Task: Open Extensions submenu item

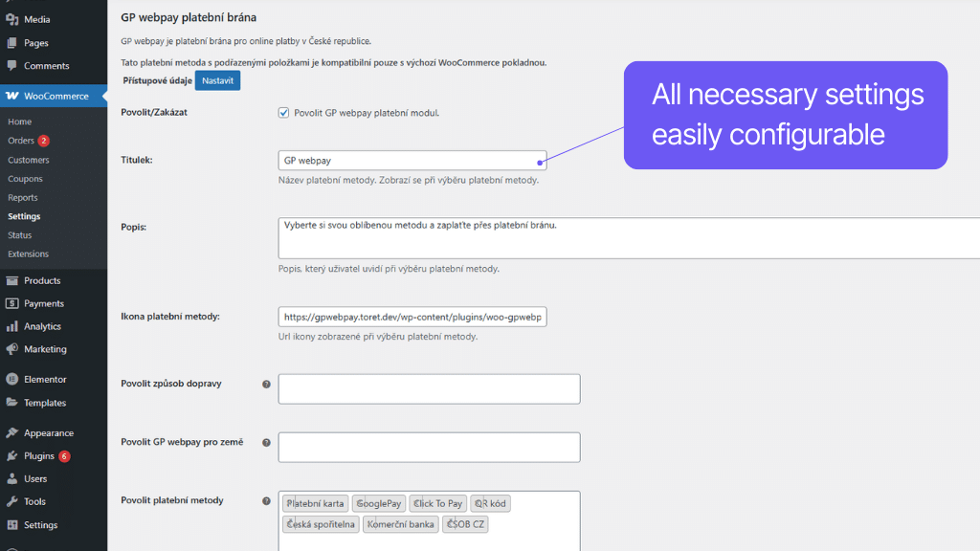Action: tap(28, 253)
